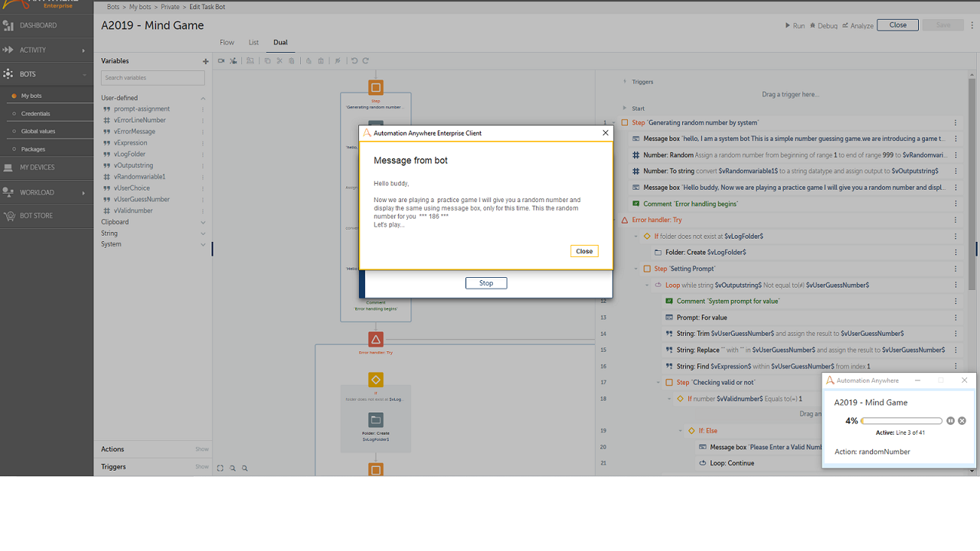
Task: Click the undo arrow in editor toolbar
Action: pyautogui.click(x=354, y=61)
